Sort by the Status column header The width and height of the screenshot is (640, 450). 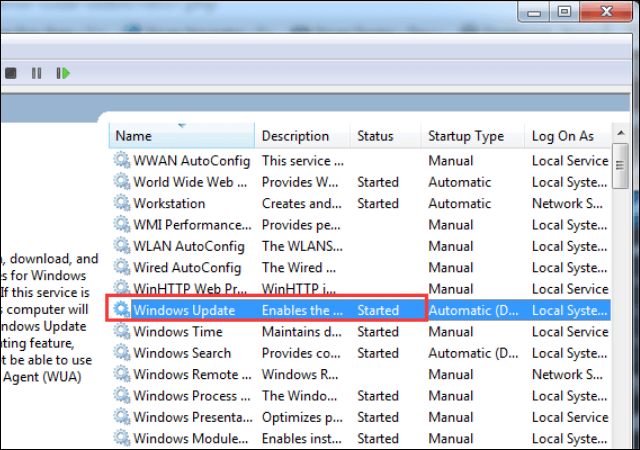point(385,136)
